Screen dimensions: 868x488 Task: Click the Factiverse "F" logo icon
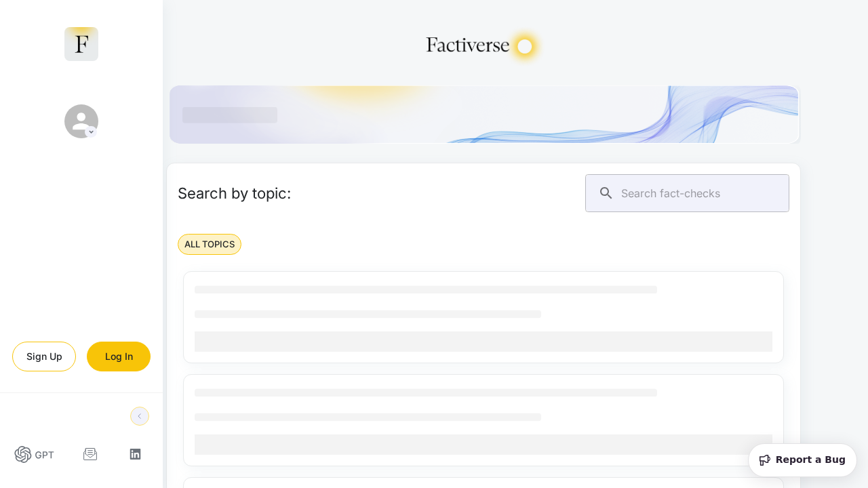[81, 43]
